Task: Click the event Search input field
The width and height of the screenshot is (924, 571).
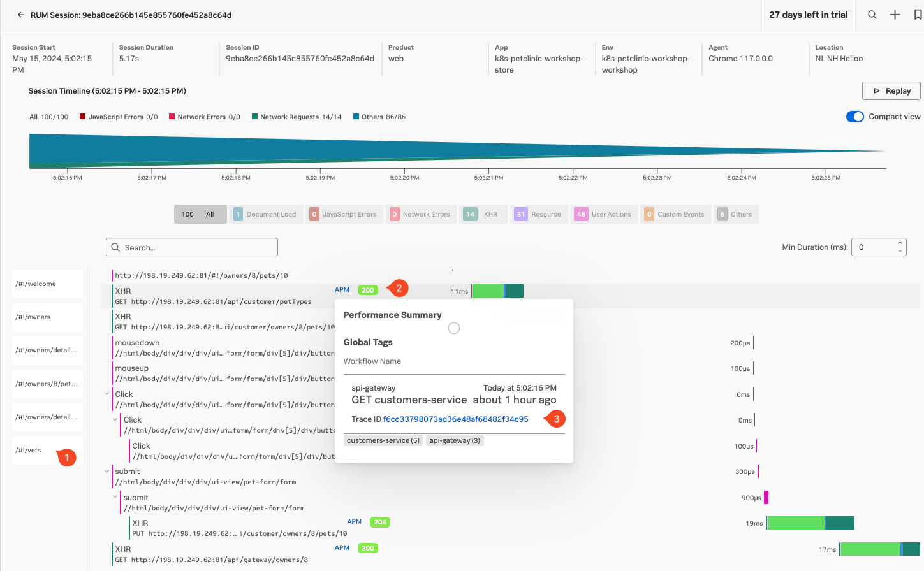Action: pyautogui.click(x=192, y=247)
